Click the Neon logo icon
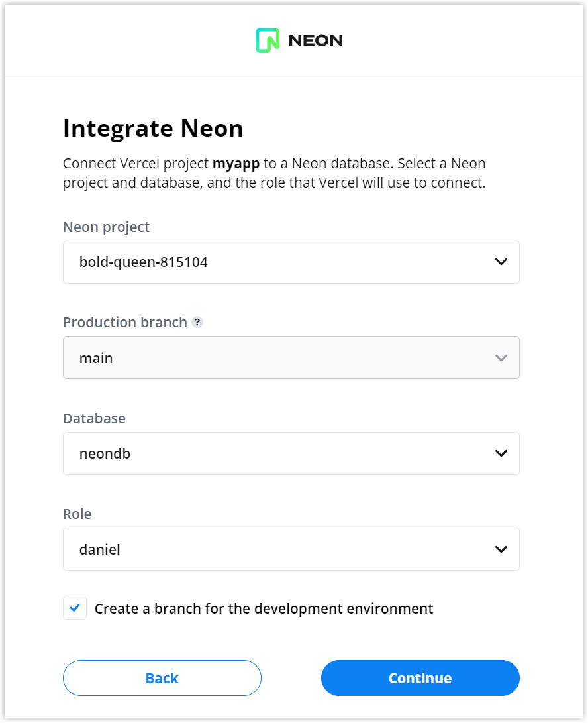Screen dimensions: 588x723 [268, 40]
